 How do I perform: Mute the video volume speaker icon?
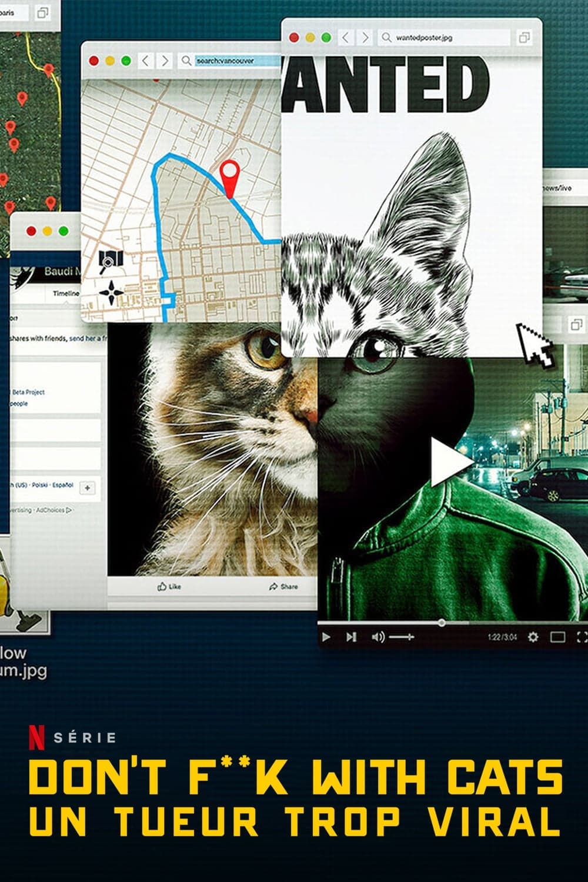pos(378,637)
